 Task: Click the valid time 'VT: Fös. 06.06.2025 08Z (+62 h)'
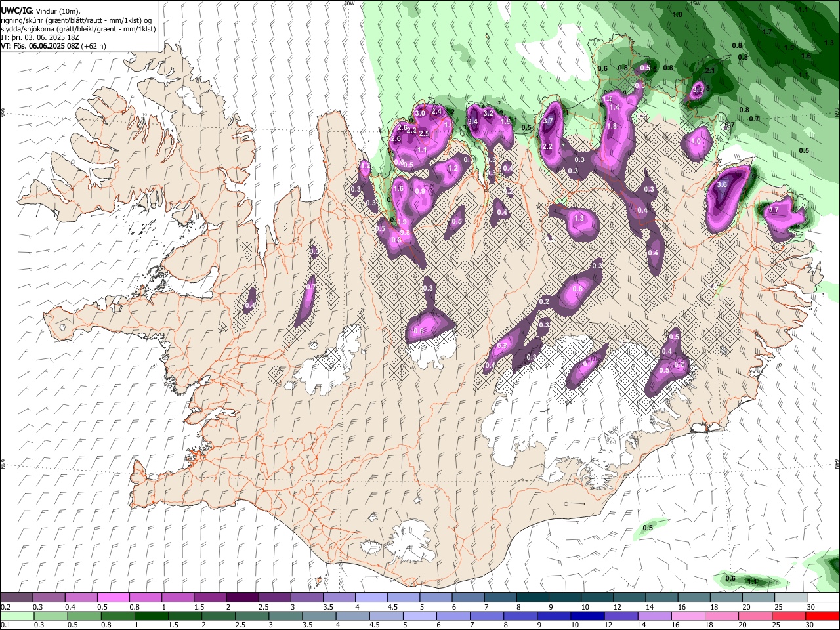tap(53, 46)
